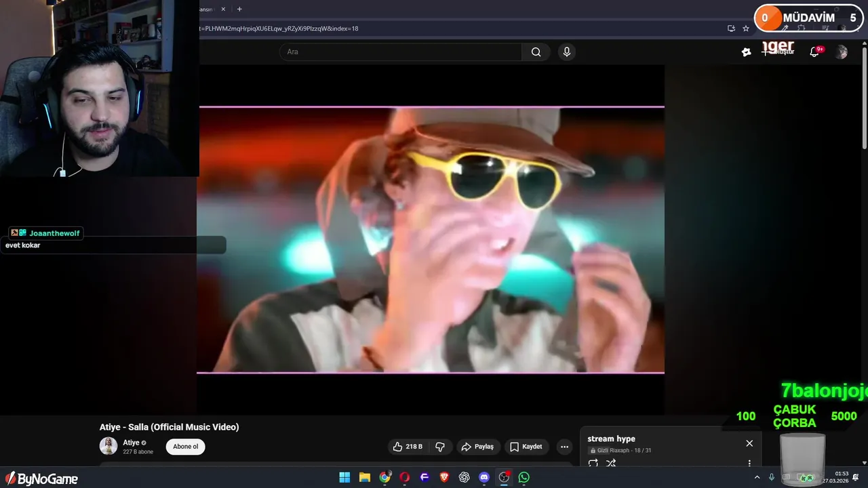Image resolution: width=868 pixels, height=488 pixels.
Task: Click the stream hype playlist title
Action: tap(612, 439)
